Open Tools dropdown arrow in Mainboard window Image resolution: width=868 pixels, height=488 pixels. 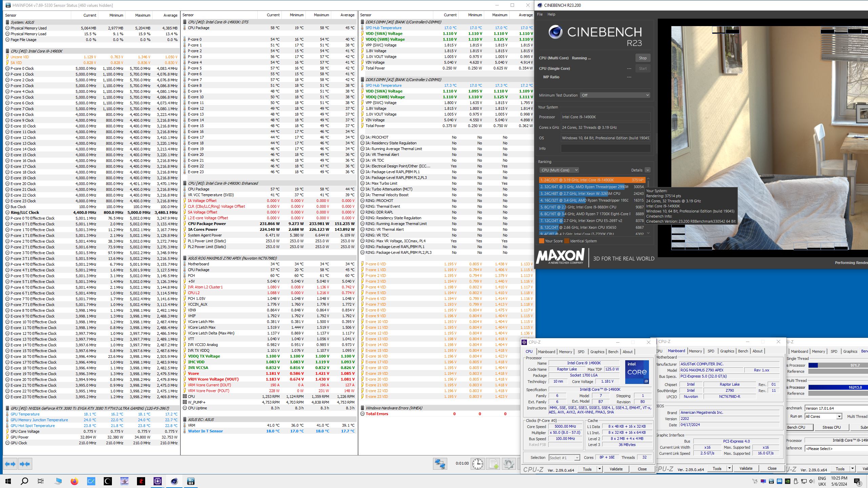point(729,468)
